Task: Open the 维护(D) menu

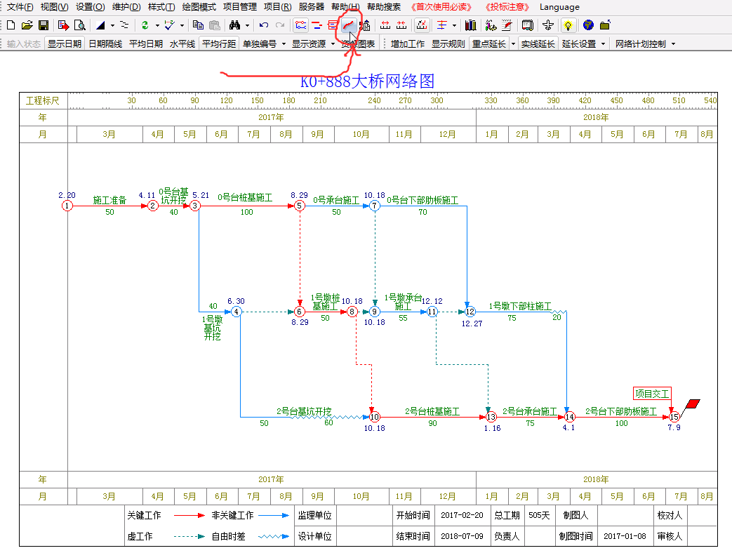Action: [x=126, y=7]
